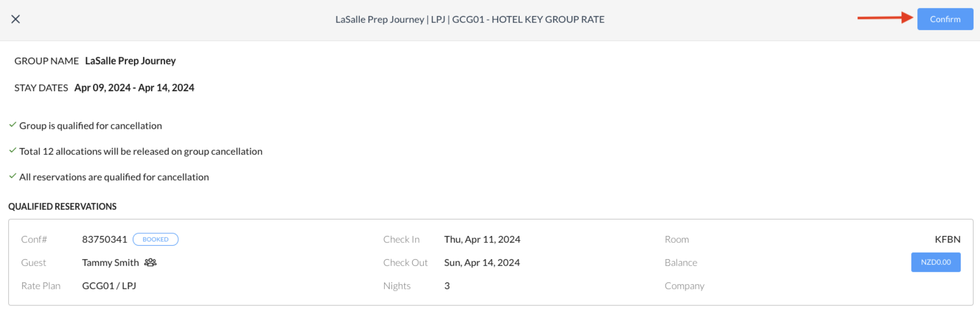Click the room type KFBN
The width and height of the screenshot is (980, 323).
947,239
